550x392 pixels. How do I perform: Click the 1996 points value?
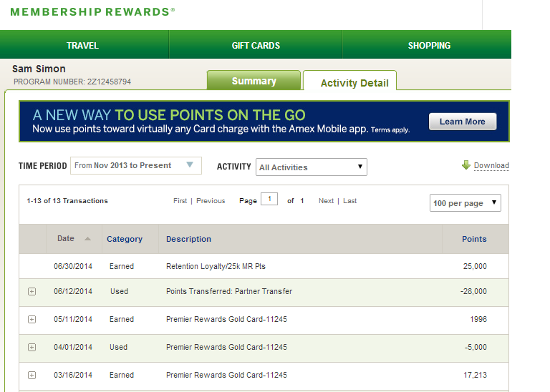[x=478, y=319]
